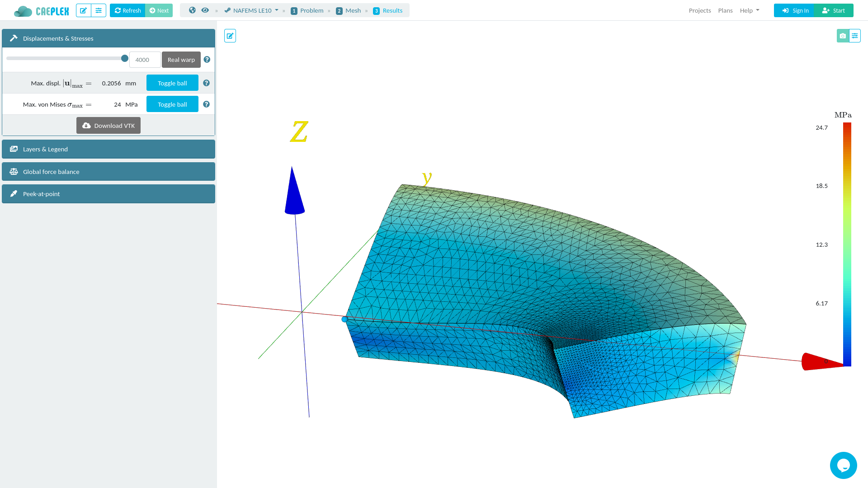
Task: Click the list/menu icon top-left
Action: click(x=99, y=10)
